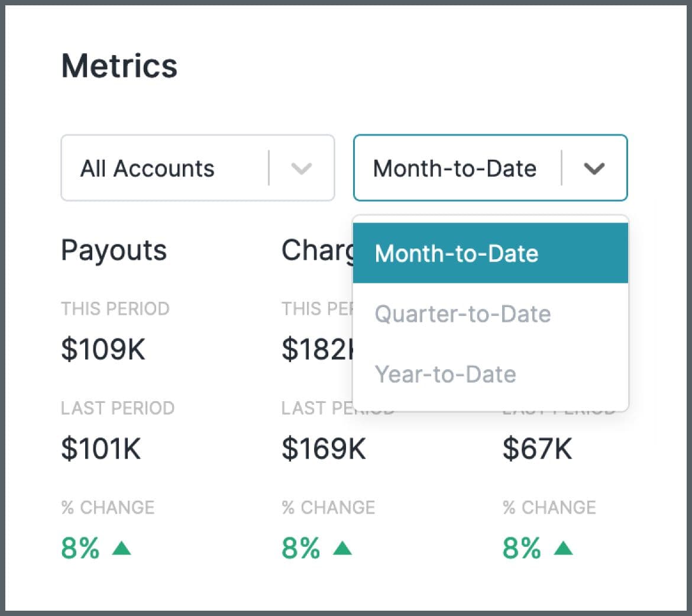Click the green up arrow in the third metric column
The height and width of the screenshot is (616, 692).
coord(562,549)
